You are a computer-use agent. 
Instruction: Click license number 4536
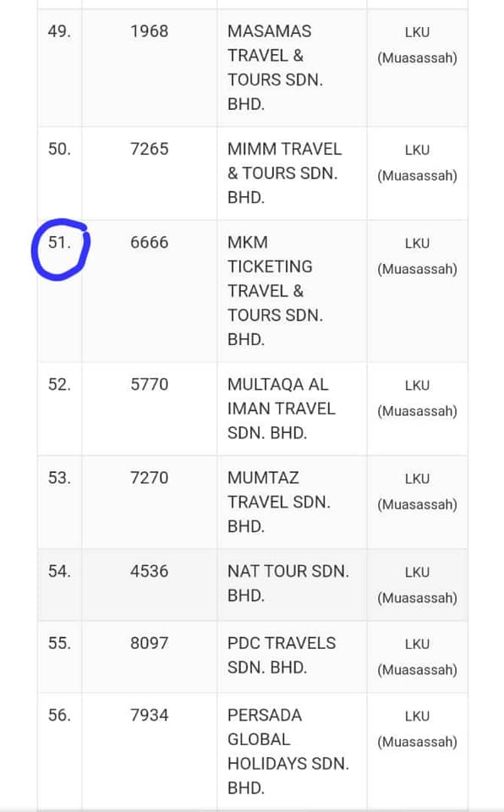[149, 571]
